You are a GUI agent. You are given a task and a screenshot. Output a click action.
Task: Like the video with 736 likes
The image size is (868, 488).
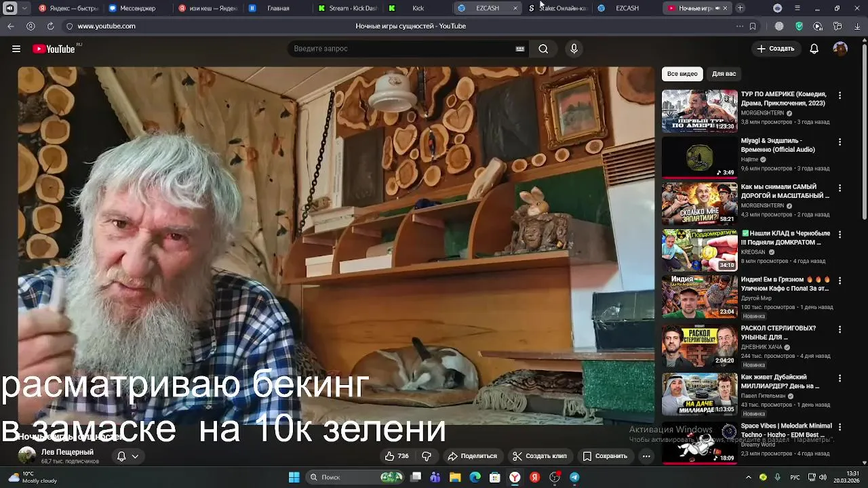[397, 456]
